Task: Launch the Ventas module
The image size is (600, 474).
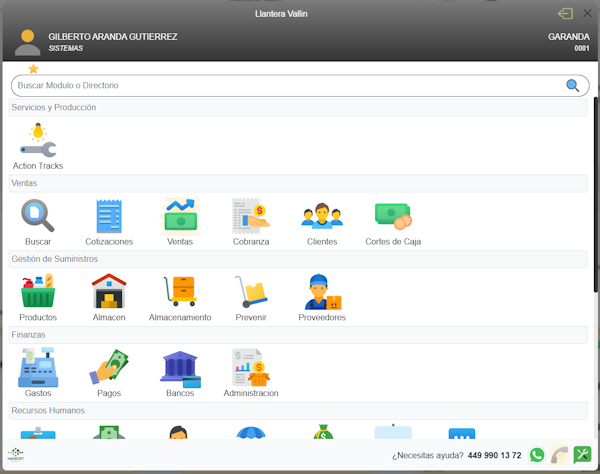Action: (x=180, y=217)
